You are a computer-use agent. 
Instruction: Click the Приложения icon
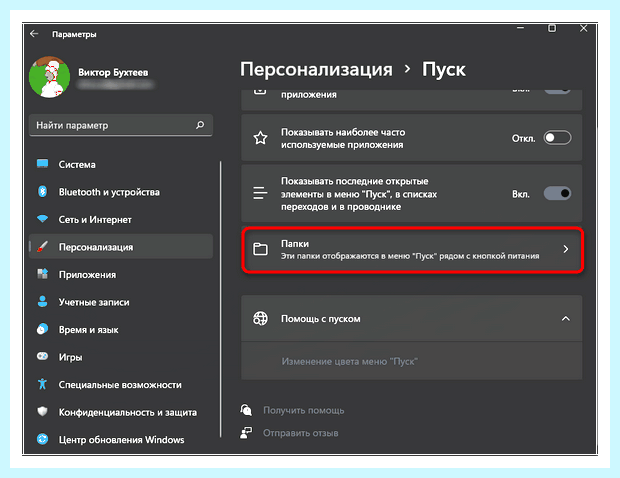(x=42, y=274)
